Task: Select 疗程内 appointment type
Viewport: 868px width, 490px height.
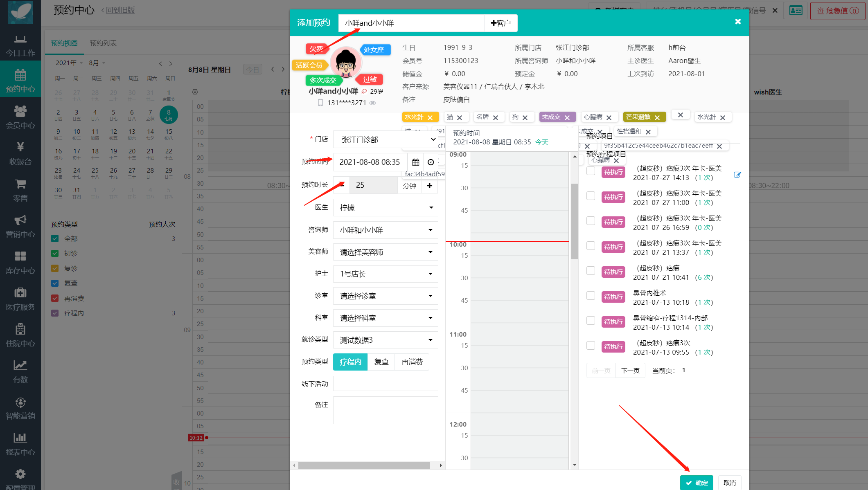Action: click(x=350, y=362)
